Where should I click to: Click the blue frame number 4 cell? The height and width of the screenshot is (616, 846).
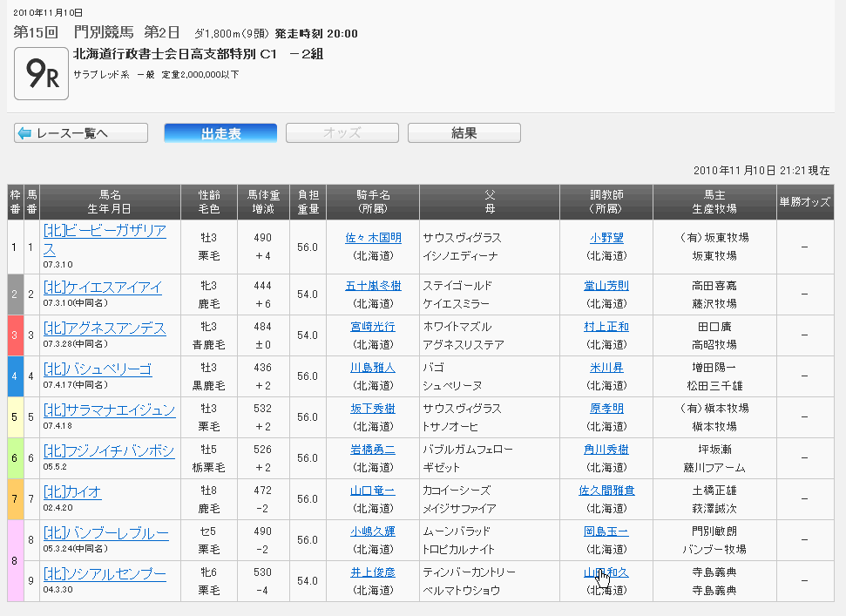tap(15, 376)
